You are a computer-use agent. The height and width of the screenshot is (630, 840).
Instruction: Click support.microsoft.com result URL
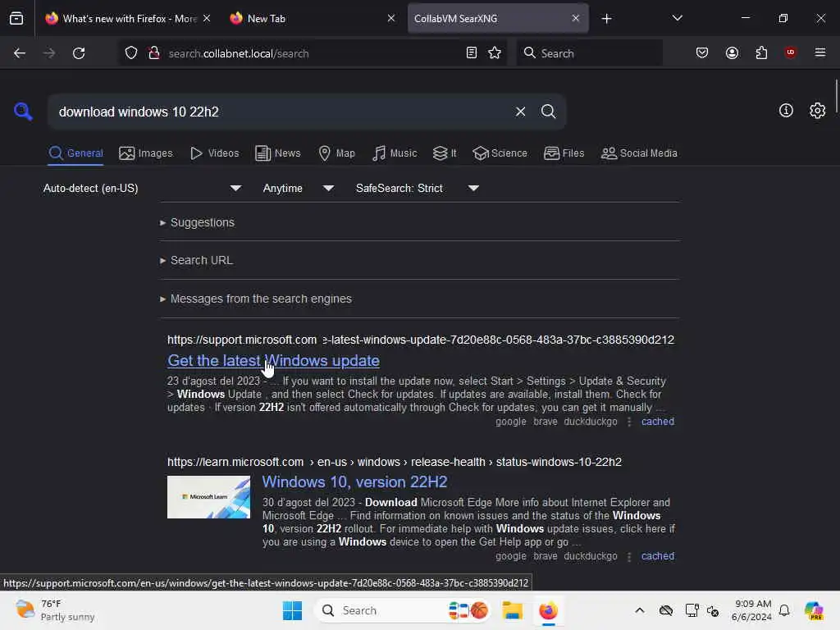click(421, 340)
